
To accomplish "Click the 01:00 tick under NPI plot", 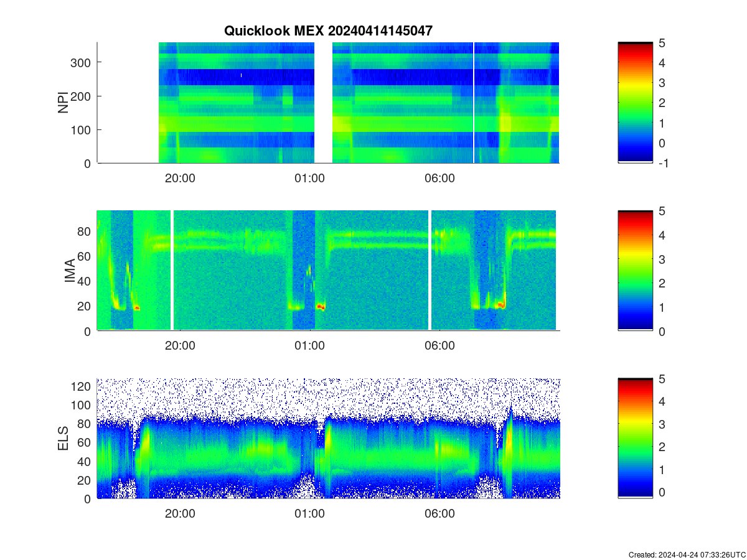I will pyautogui.click(x=309, y=178).
